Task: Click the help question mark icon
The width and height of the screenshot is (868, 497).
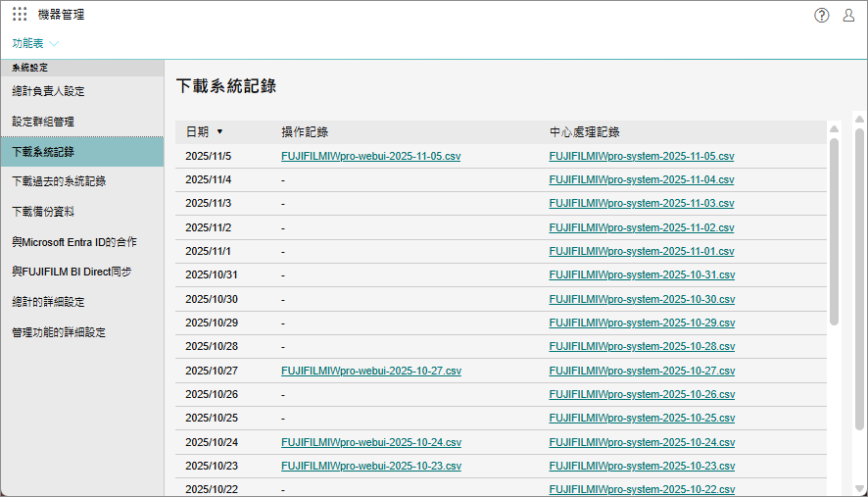Action: pyautogui.click(x=822, y=15)
